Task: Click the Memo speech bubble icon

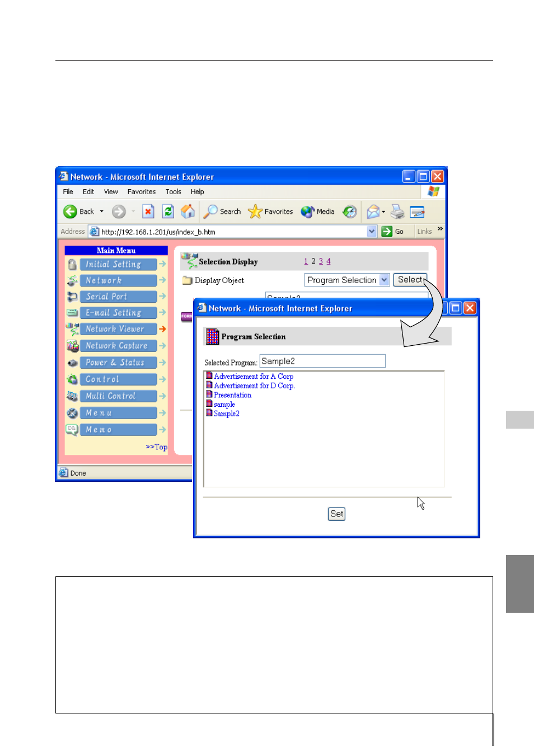Action: pos(72,430)
